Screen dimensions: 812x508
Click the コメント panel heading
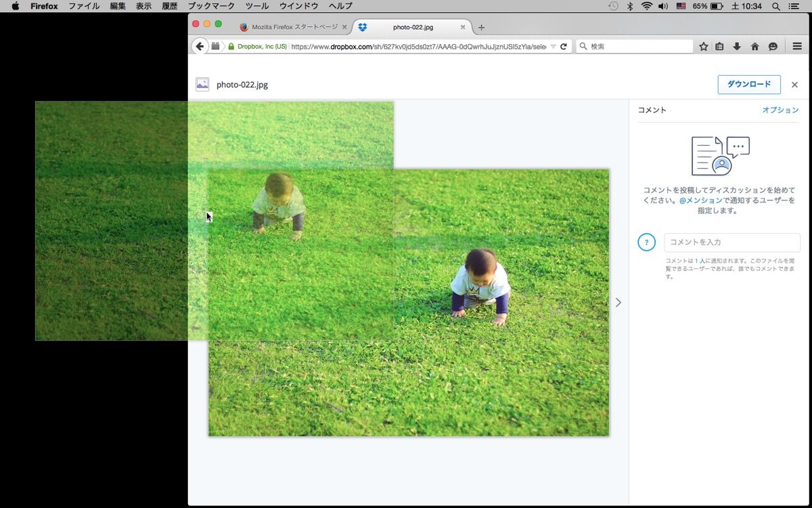click(652, 110)
